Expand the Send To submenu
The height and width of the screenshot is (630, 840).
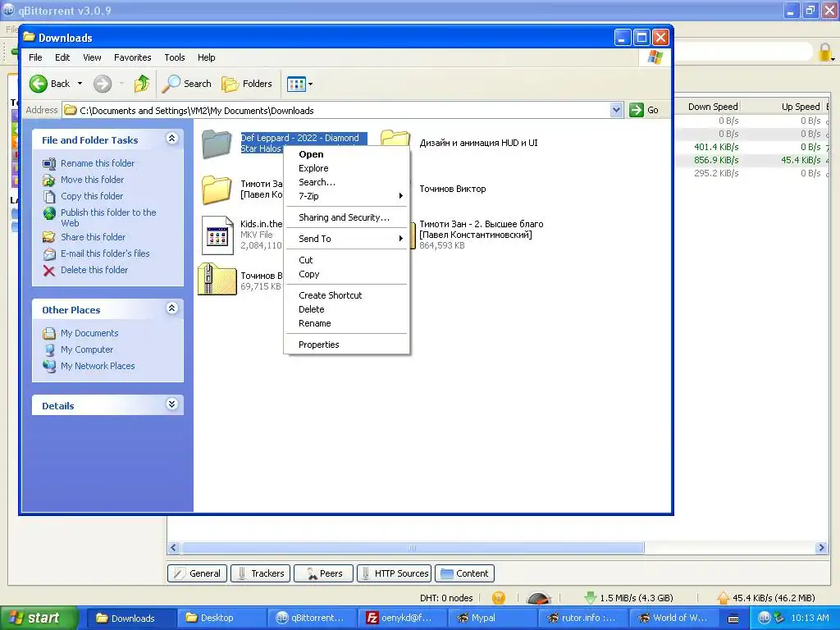(x=347, y=239)
